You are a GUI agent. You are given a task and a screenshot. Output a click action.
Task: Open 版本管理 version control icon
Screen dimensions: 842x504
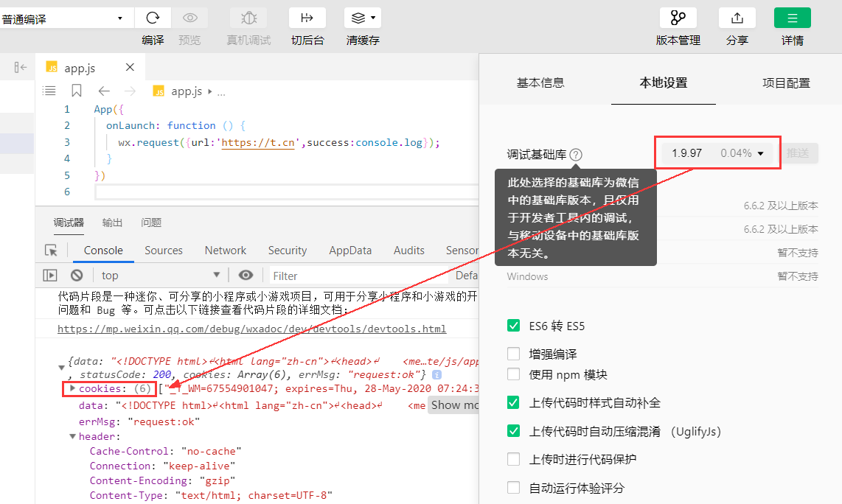point(678,18)
